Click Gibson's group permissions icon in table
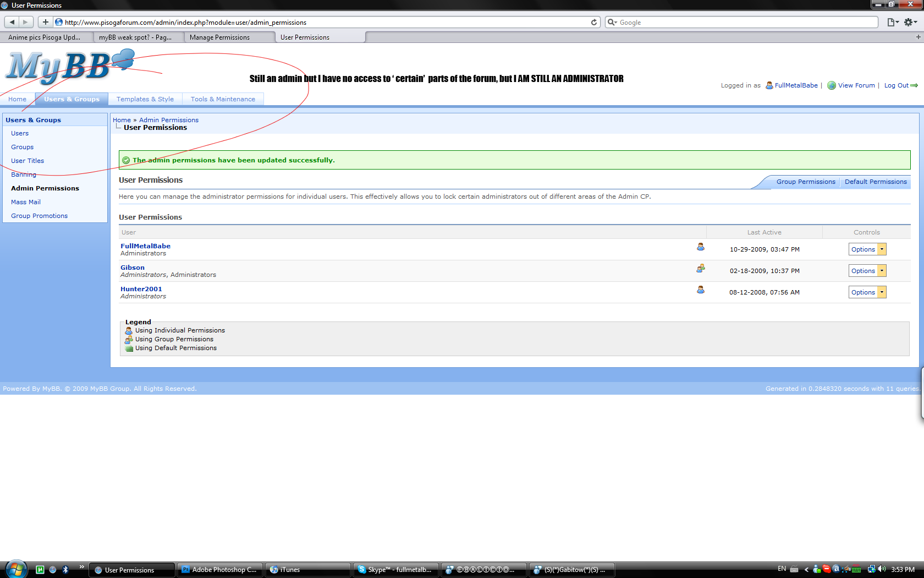Image resolution: width=924 pixels, height=578 pixels. pyautogui.click(x=701, y=268)
